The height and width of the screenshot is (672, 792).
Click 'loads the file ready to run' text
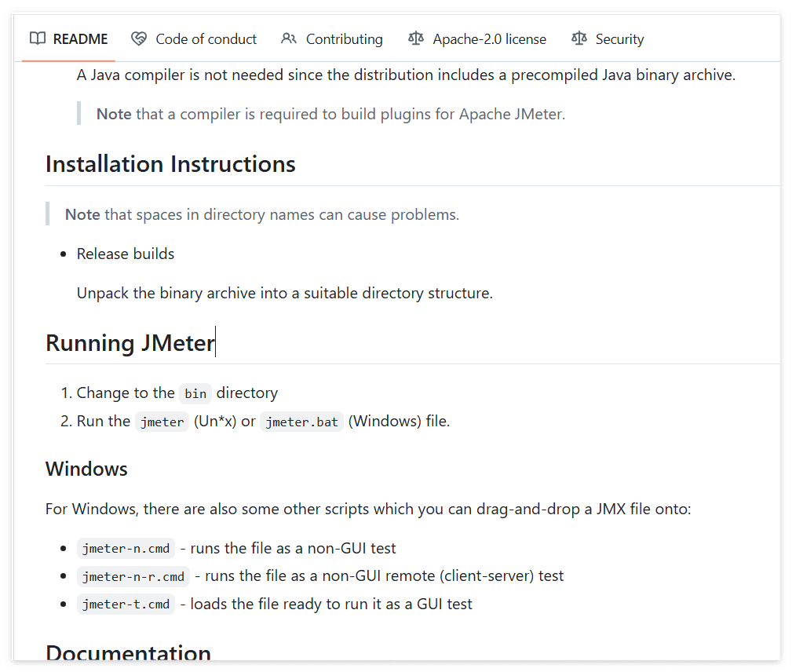coord(331,604)
